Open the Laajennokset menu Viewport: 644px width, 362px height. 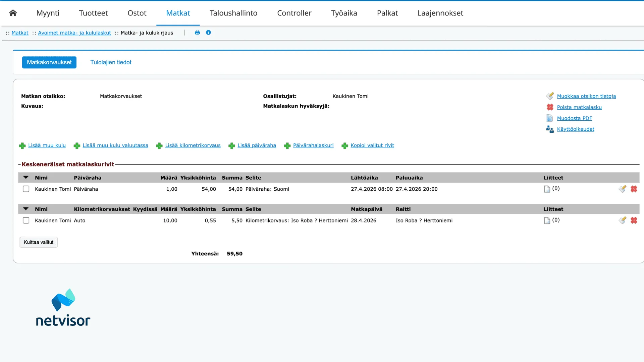pos(440,13)
